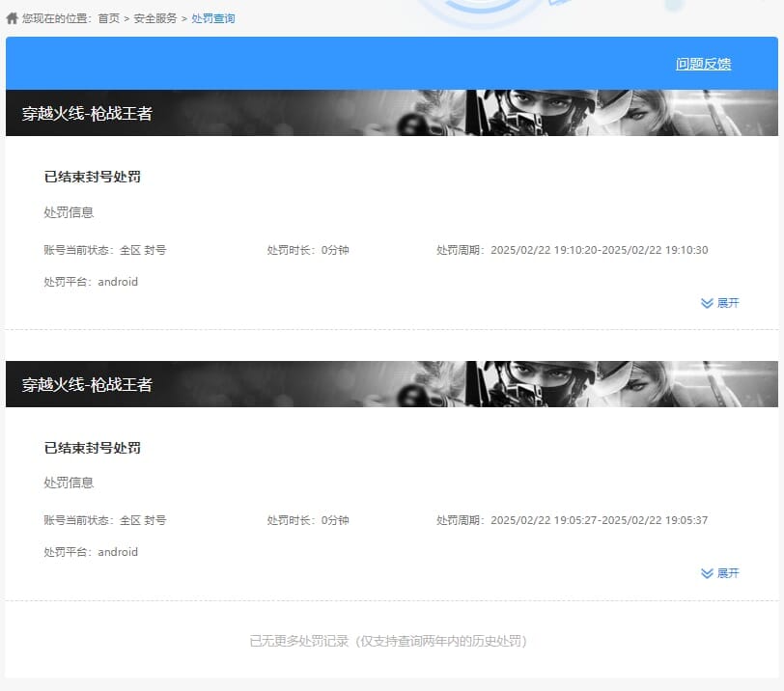Click the home icon in breadcrumb
This screenshot has height=691, width=784.
coord(12,18)
